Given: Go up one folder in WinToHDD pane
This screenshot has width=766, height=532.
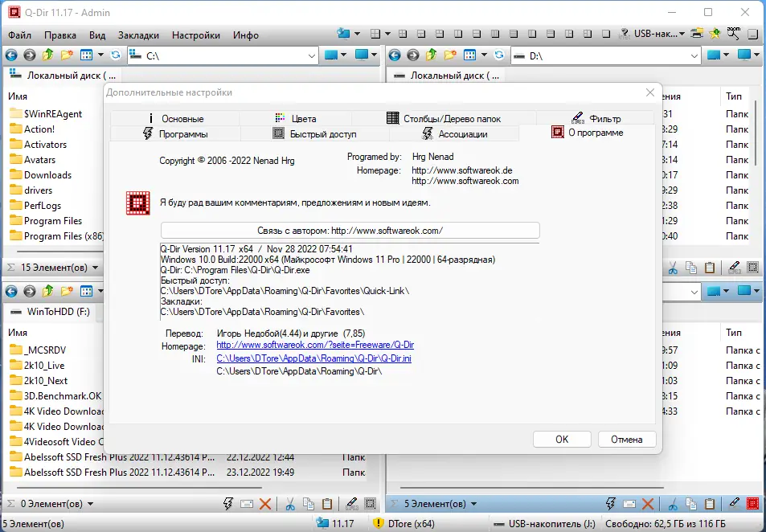Looking at the screenshot, I should pos(48,292).
